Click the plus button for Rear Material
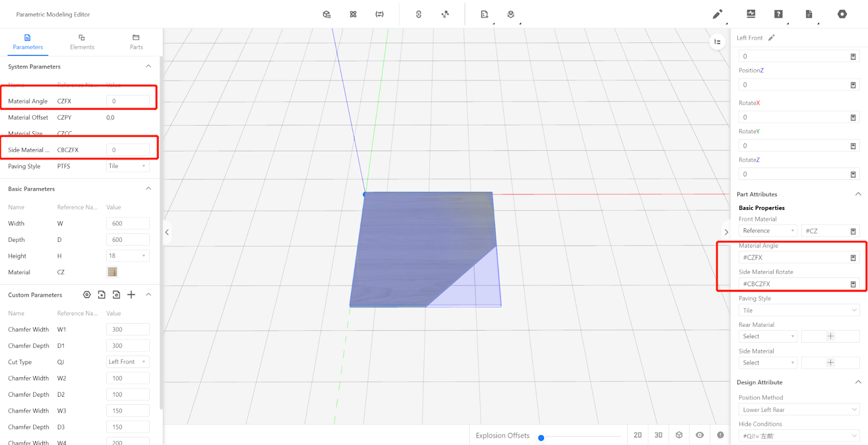This screenshot has height=445, width=868. coord(830,337)
